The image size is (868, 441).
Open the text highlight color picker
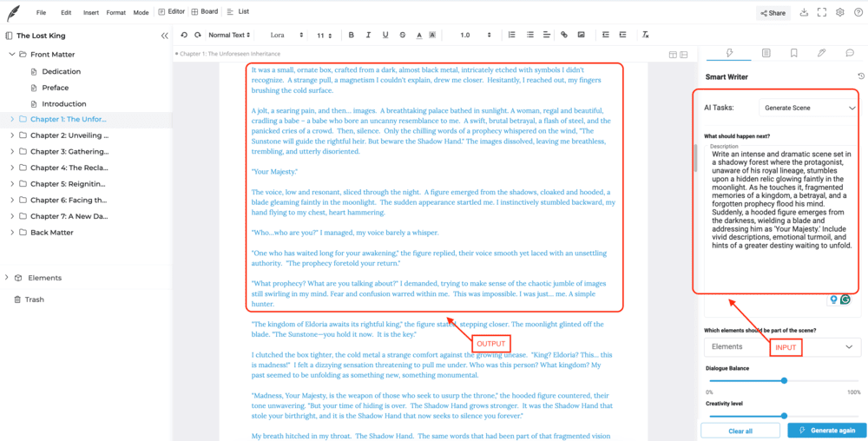tap(432, 35)
